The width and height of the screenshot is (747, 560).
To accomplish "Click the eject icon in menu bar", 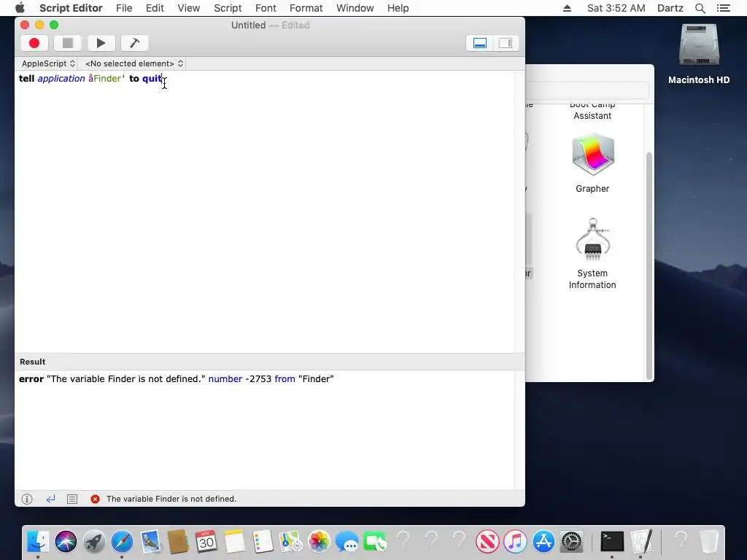I will click(x=567, y=8).
